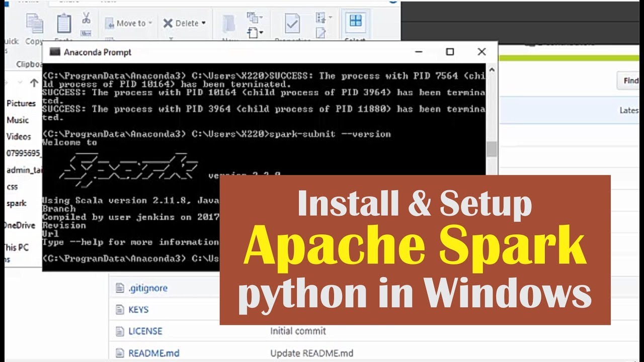Select OneDrive in Explorer sidebar
Viewport: 644px width, 362px height.
click(x=20, y=225)
